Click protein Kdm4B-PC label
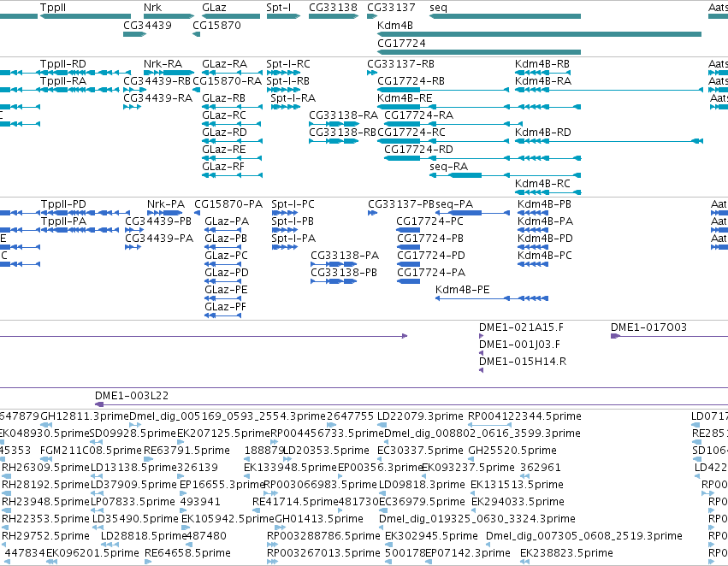 click(545, 256)
